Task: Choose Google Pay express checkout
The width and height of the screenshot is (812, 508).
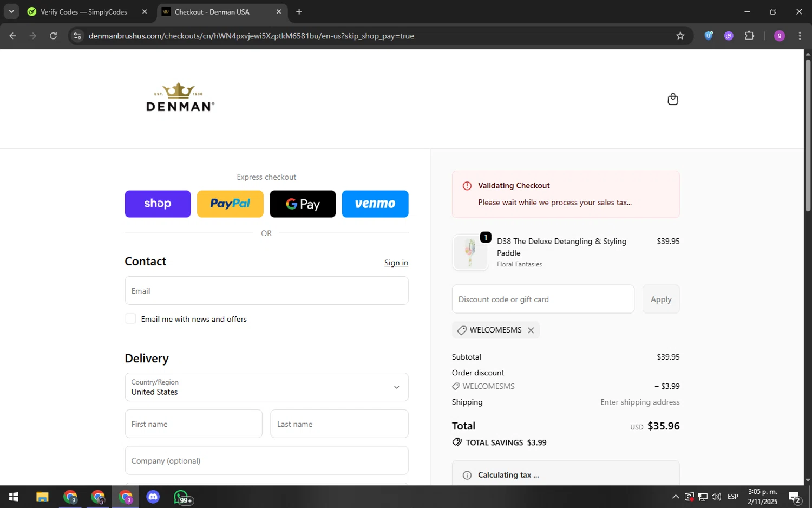Action: [x=303, y=204]
